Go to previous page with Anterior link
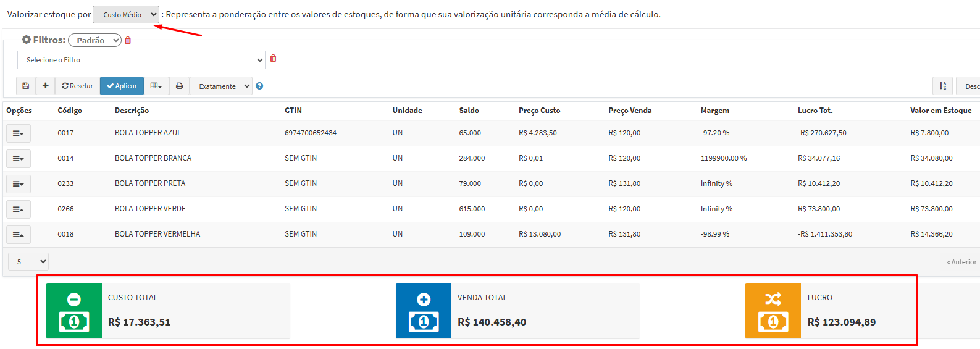The height and width of the screenshot is (349, 980). (961, 262)
